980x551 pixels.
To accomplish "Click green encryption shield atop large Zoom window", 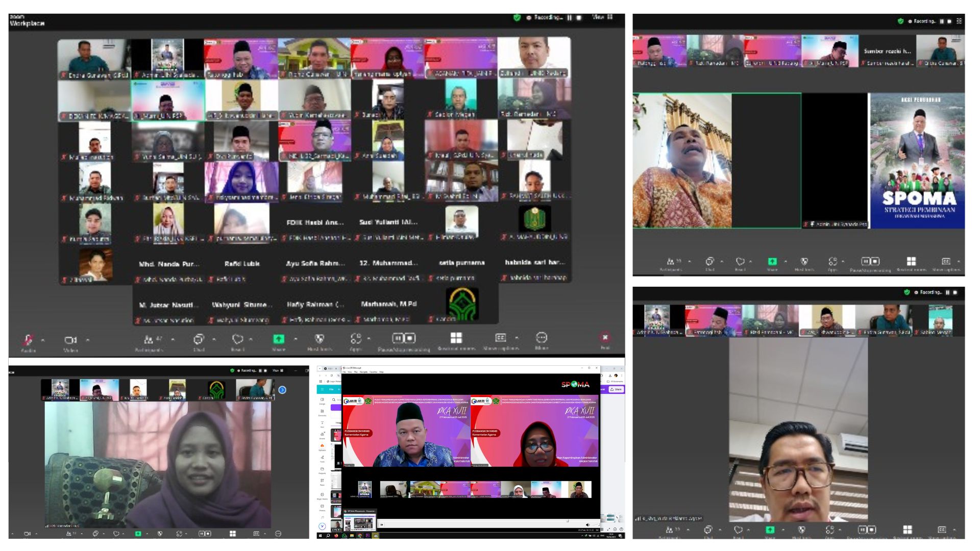I will coord(517,17).
